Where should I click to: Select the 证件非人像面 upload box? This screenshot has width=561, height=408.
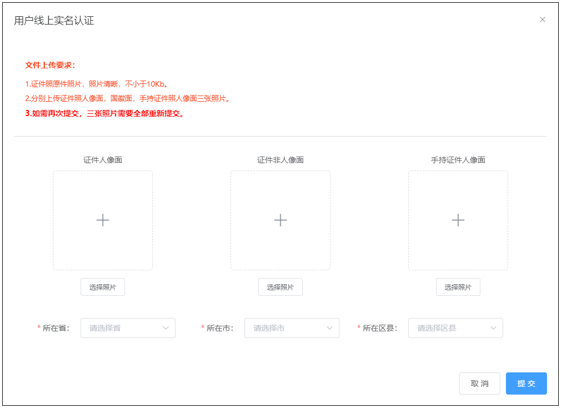[280, 220]
